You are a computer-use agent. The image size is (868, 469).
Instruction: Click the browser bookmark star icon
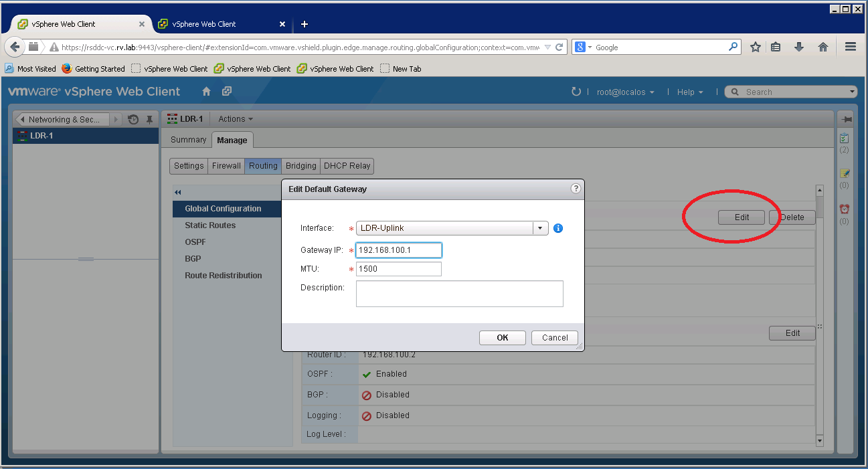755,47
